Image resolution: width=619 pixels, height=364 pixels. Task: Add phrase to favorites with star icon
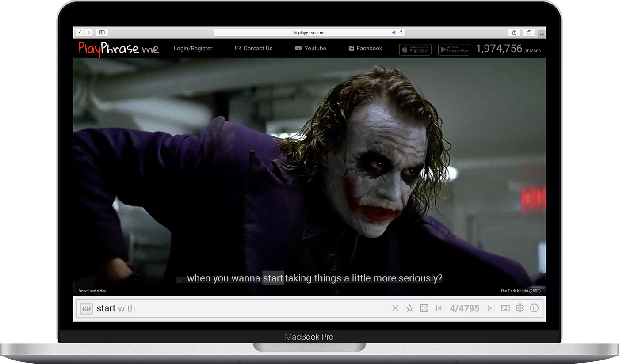[410, 308]
